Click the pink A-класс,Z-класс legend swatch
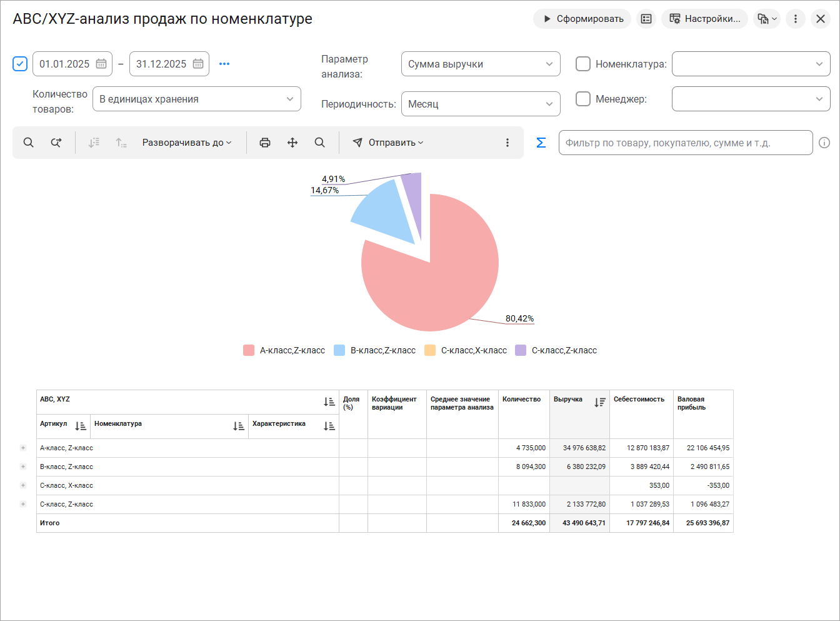The height and width of the screenshot is (621, 840). point(249,350)
